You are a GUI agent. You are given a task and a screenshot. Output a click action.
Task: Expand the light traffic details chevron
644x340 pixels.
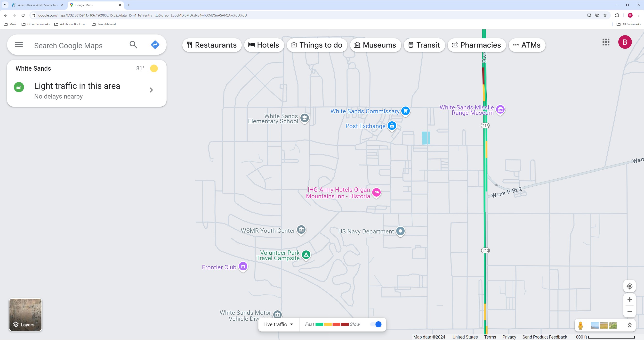point(151,90)
